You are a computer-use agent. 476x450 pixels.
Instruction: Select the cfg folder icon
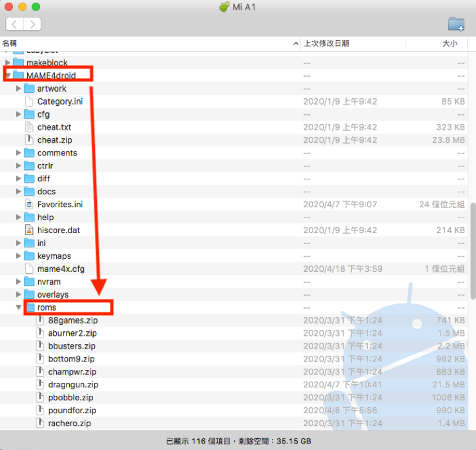[29, 114]
